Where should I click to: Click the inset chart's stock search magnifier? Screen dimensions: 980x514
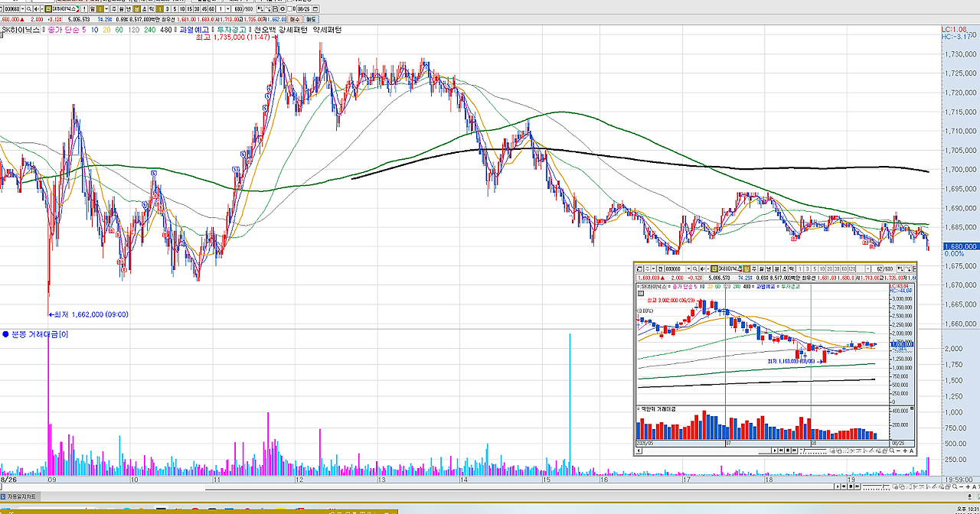click(694, 269)
